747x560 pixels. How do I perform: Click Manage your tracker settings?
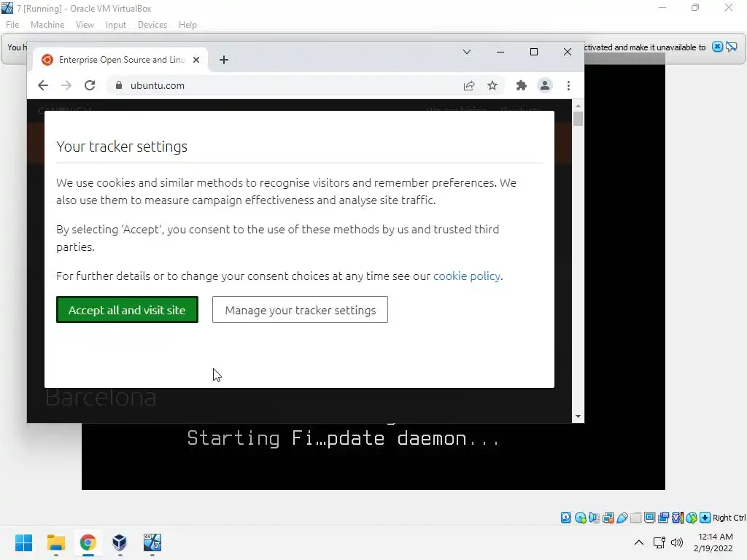pos(300,310)
